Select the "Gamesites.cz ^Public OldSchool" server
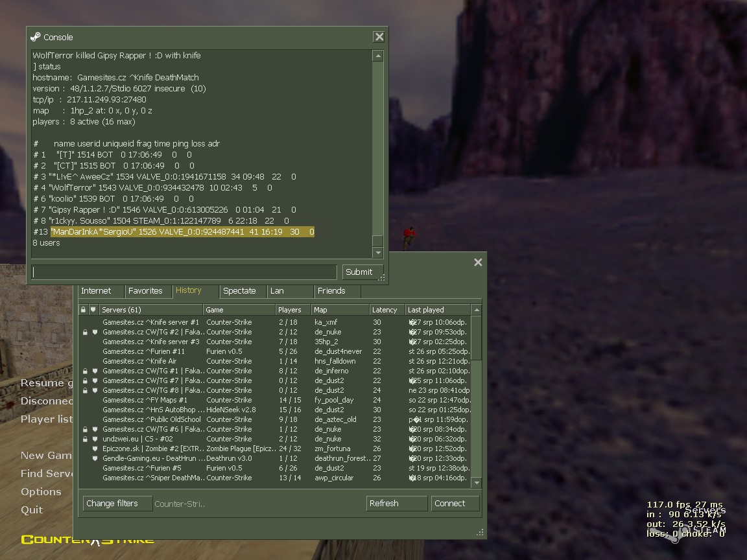Image resolution: width=747 pixels, height=560 pixels. (x=275, y=419)
